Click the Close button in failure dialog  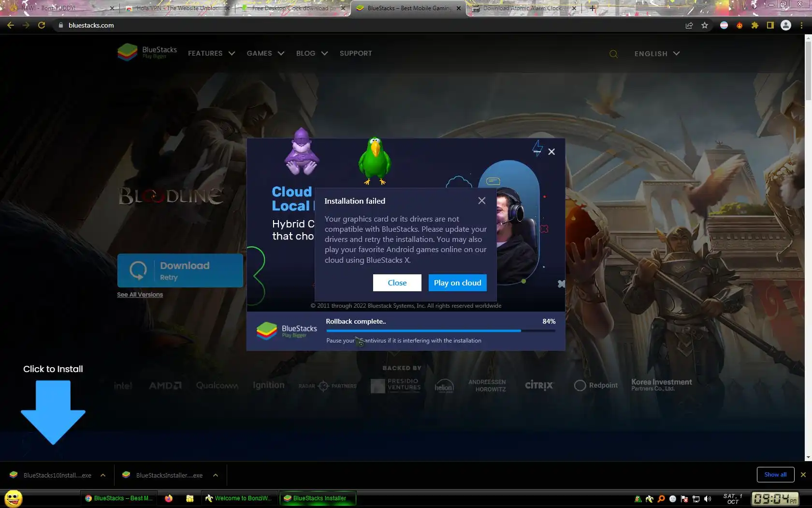tap(397, 283)
